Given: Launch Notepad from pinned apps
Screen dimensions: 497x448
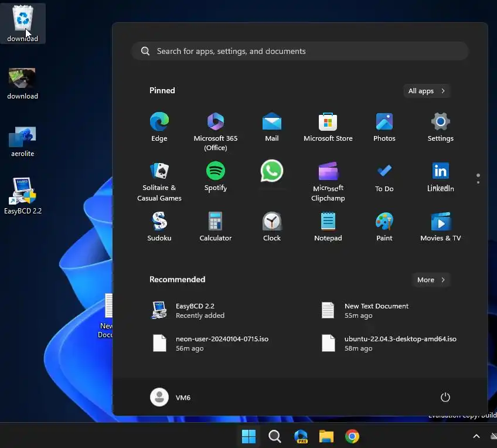Looking at the screenshot, I should (x=328, y=226).
